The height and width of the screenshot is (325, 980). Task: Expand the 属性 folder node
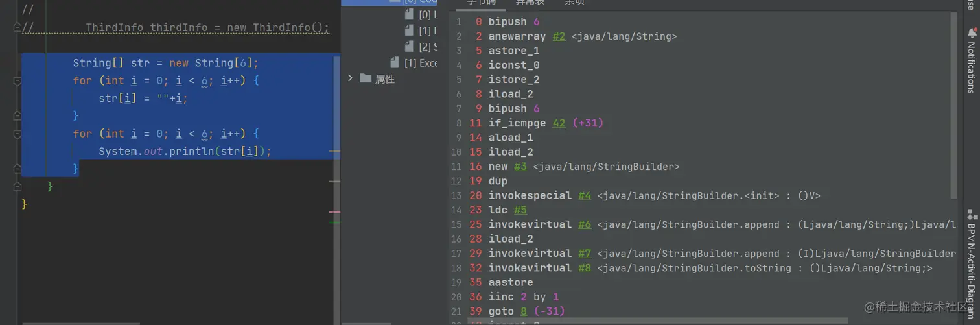coord(351,78)
